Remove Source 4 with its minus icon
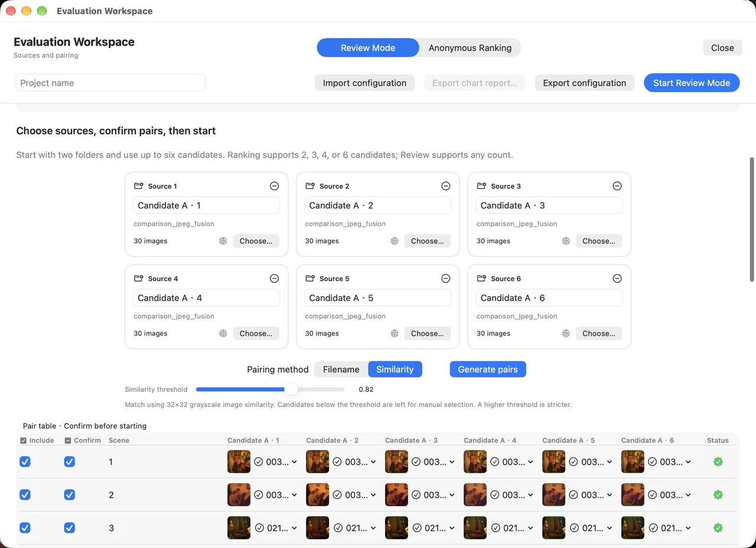The image size is (756, 548). (274, 279)
